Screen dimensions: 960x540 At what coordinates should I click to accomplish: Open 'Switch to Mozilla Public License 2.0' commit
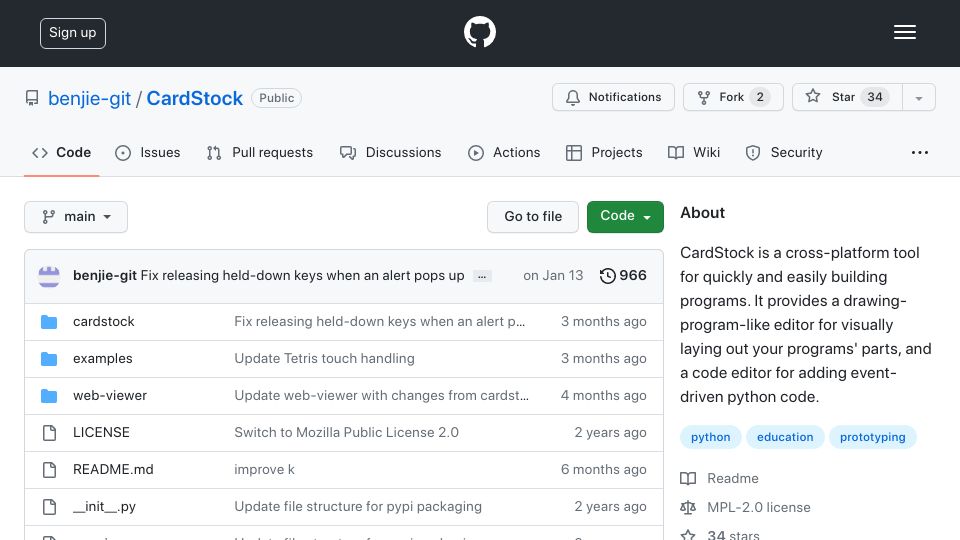pos(347,432)
